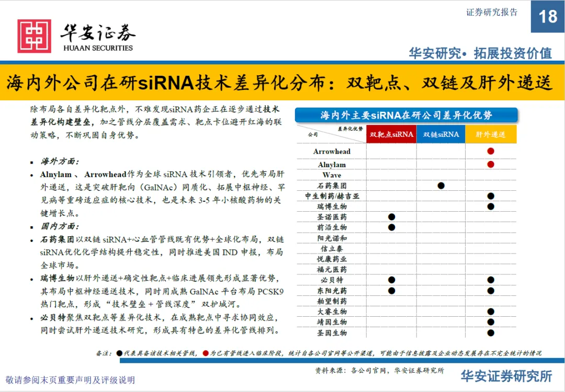565x392 pixels.
Task: Select the 悦康药业 row label
Action: pos(332,259)
